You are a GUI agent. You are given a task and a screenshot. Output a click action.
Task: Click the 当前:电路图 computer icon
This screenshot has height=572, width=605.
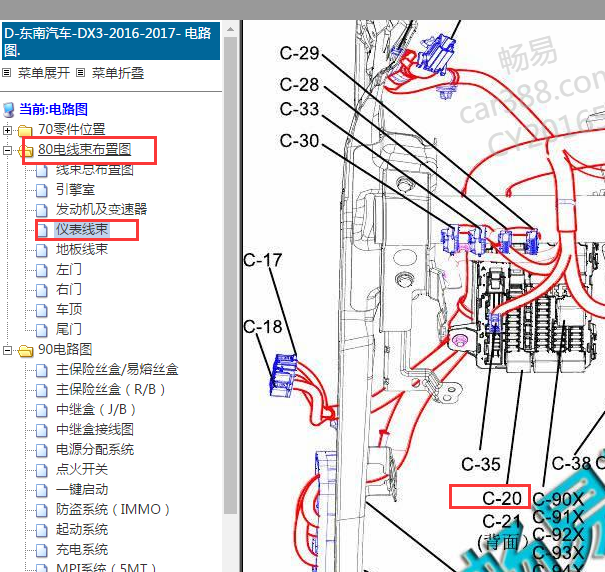tap(9, 110)
